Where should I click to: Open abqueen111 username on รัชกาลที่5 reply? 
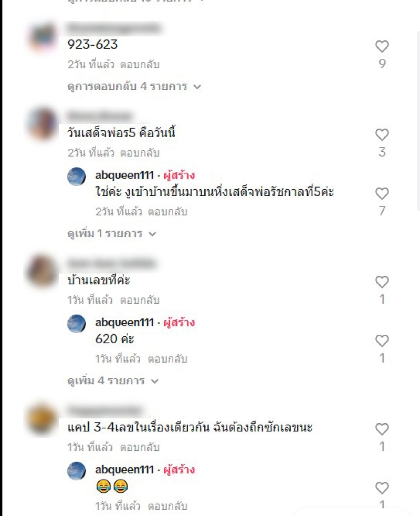coord(124,176)
